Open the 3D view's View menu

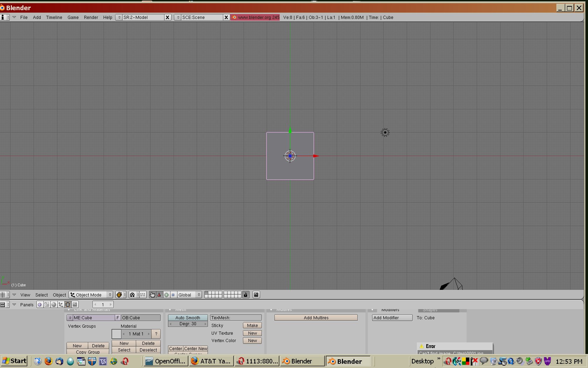[x=25, y=295]
